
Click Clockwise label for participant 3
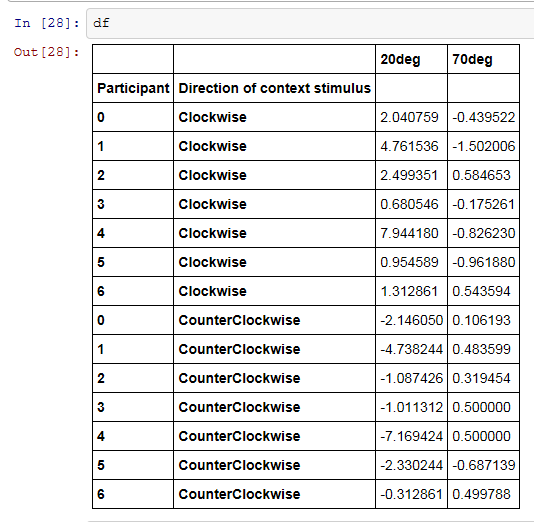pos(213,204)
